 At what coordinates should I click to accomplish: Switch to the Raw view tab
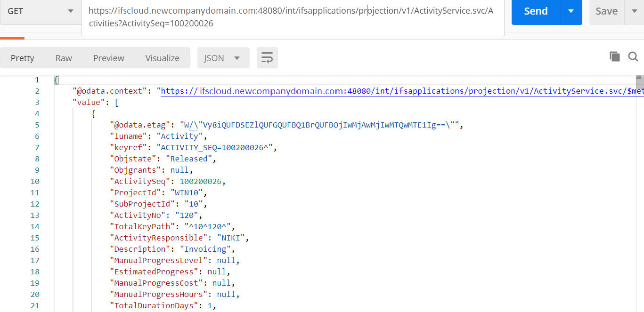tap(64, 58)
